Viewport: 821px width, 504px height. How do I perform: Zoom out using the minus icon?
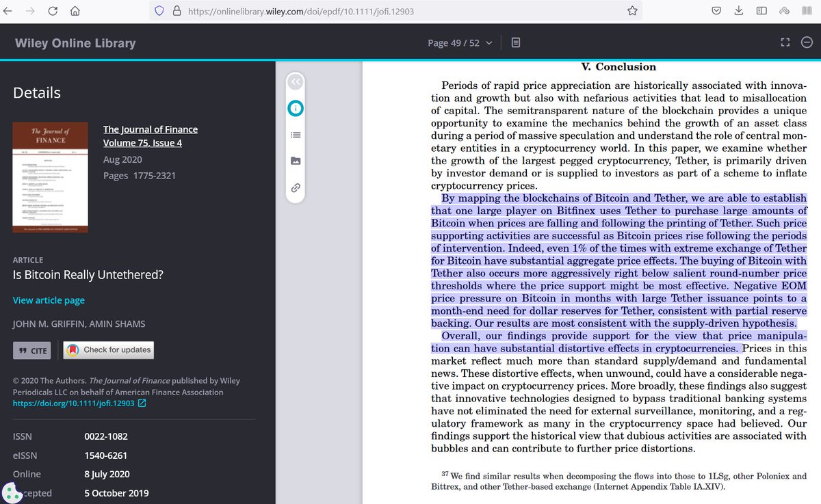click(807, 42)
